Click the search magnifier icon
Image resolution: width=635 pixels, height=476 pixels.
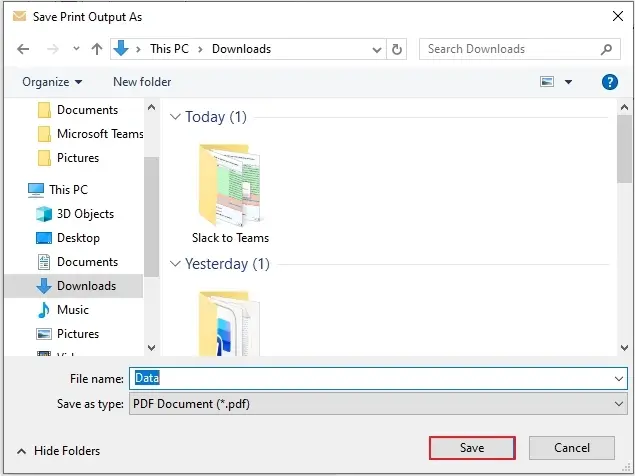click(606, 49)
